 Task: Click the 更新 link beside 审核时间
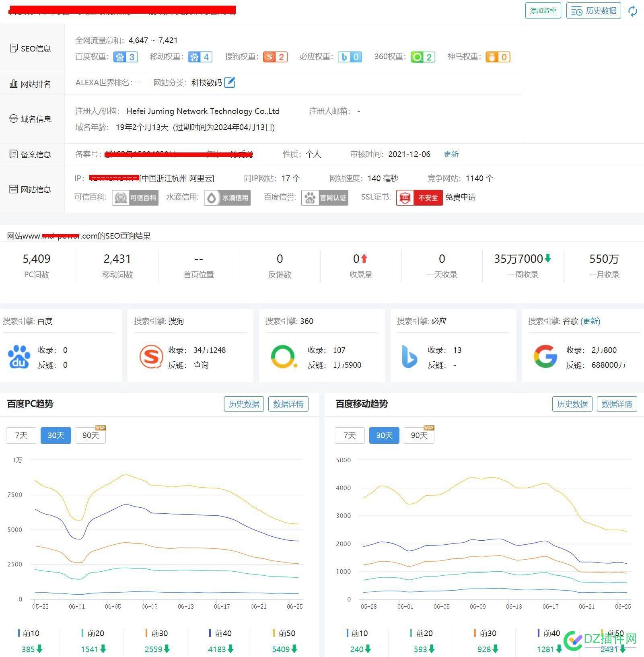click(x=451, y=154)
